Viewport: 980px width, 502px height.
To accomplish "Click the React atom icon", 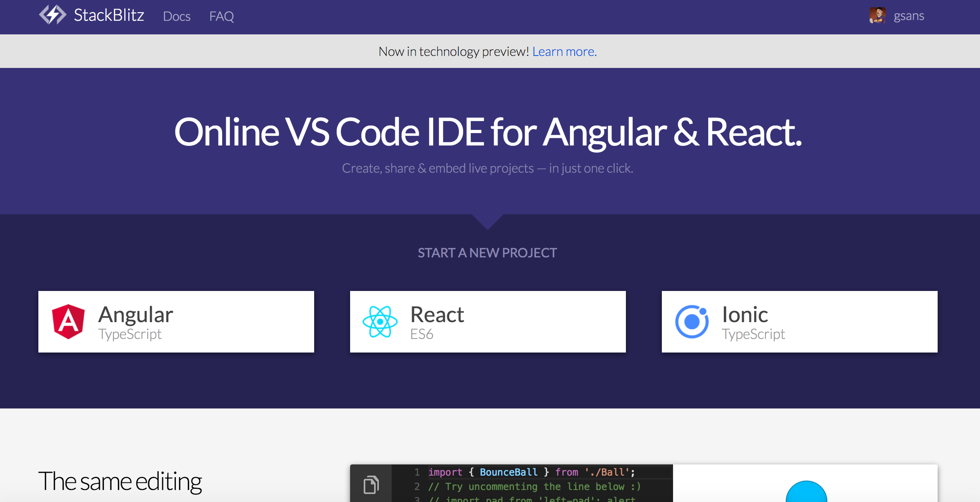I will (x=380, y=322).
